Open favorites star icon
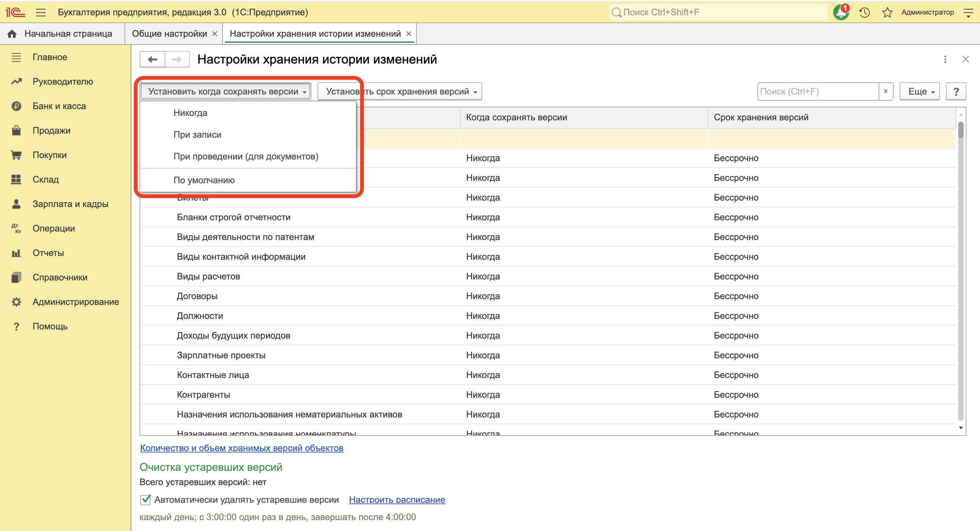Screen dimensions: 980x531 [x=887, y=12]
